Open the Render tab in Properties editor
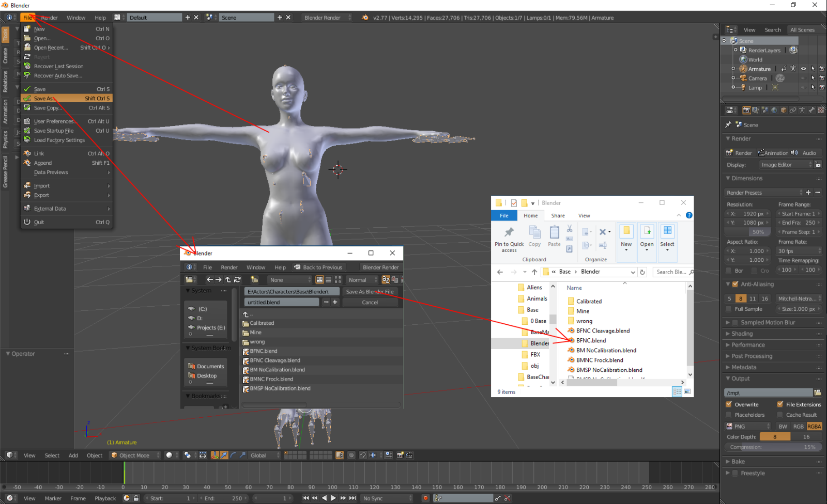 [x=746, y=110]
